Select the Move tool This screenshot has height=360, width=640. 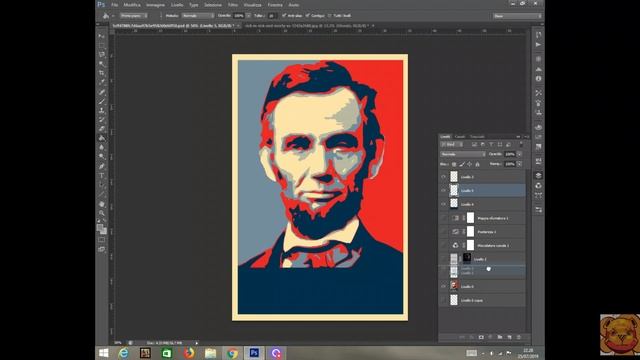pos(101,36)
